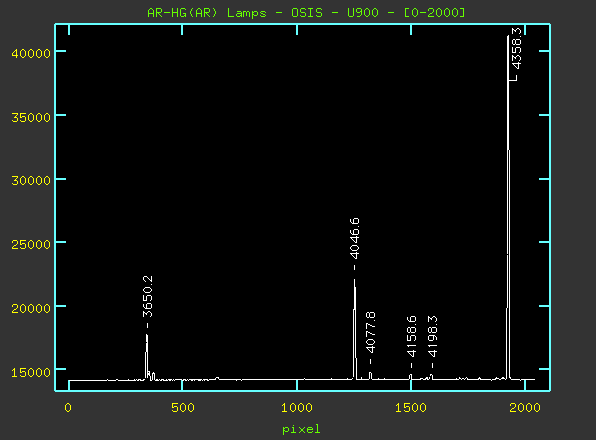Click the 30000 y-axis tick label

click(31, 180)
